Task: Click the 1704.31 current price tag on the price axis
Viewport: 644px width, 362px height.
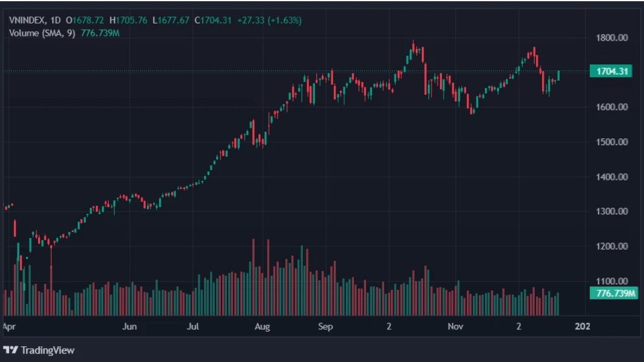Action: (611, 71)
